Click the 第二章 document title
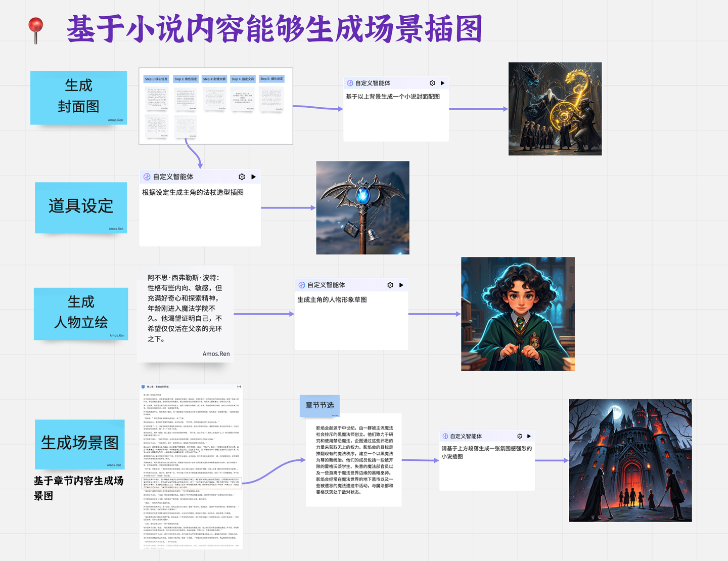 [x=159, y=386]
